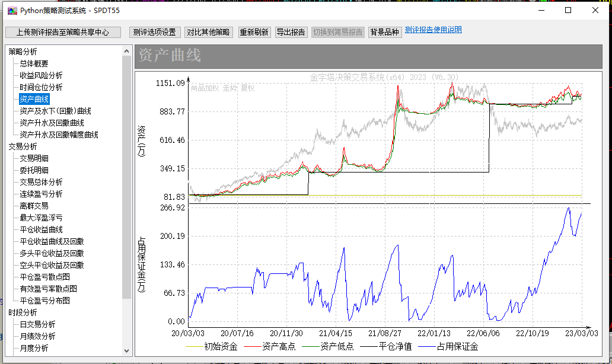Image resolution: width=612 pixels, height=364 pixels.
Task: Click upload report to strategy sharing center button
Action: [63, 32]
